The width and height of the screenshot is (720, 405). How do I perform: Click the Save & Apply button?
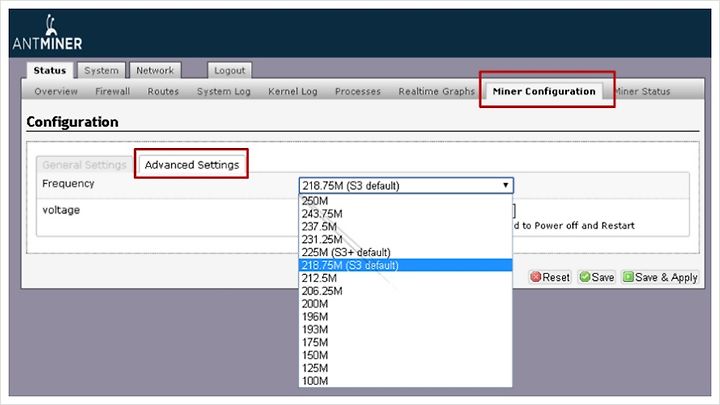(660, 277)
